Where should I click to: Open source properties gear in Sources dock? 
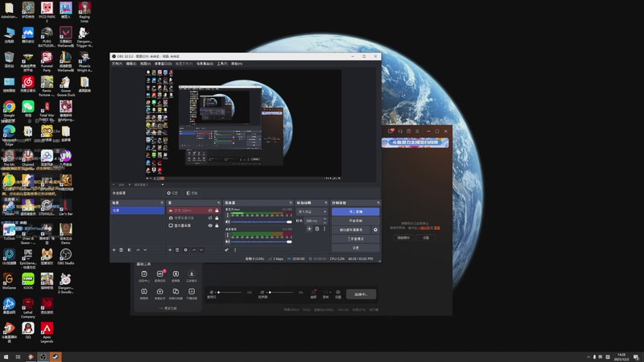pos(186,250)
